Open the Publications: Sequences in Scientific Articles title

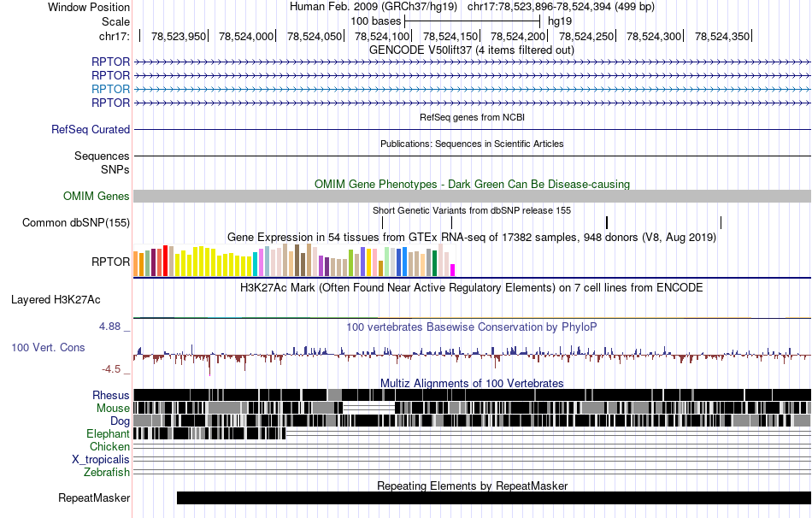click(x=472, y=144)
